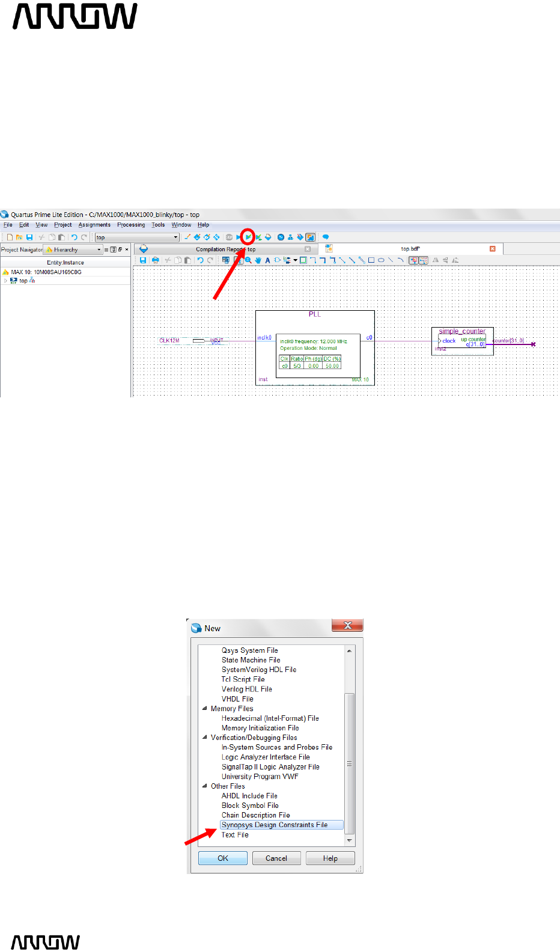Collapse the Other Files group
560x951 pixels.
(x=204, y=786)
